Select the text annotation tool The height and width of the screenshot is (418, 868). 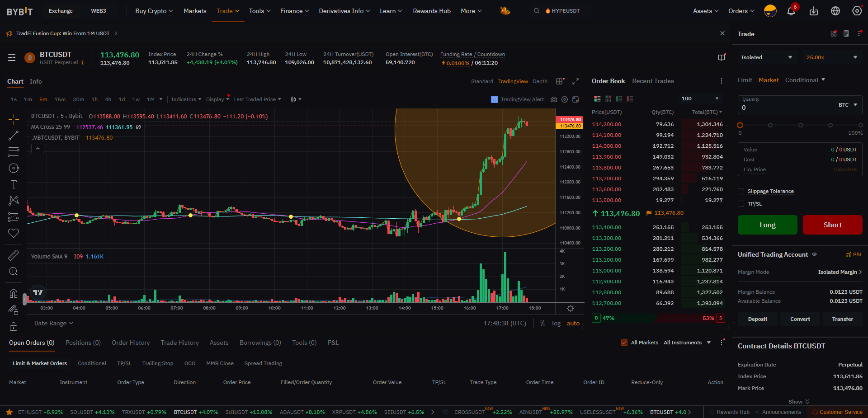tap(14, 184)
